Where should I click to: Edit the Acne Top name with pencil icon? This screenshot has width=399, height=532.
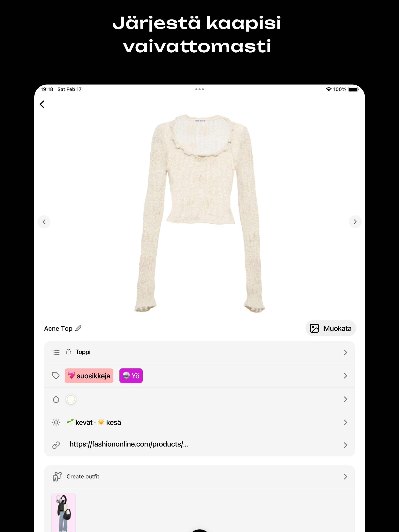pos(78,328)
